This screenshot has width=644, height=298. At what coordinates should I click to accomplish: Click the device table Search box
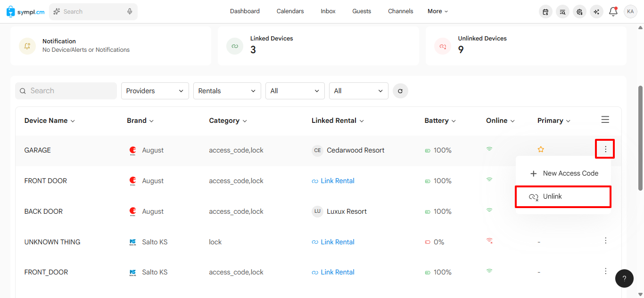(x=66, y=91)
